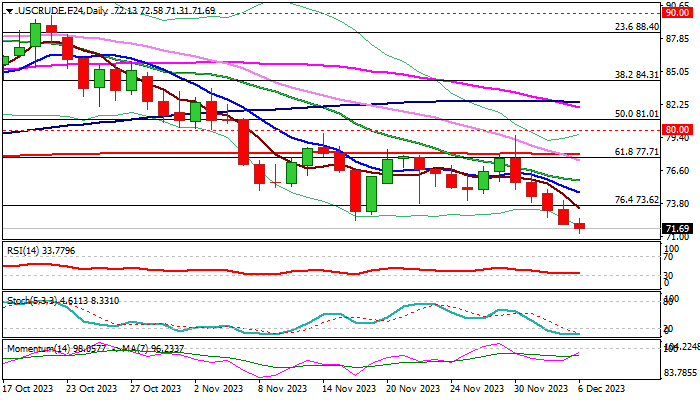Click the 61.8 77.71 Fibonacci label

pyautogui.click(x=637, y=152)
